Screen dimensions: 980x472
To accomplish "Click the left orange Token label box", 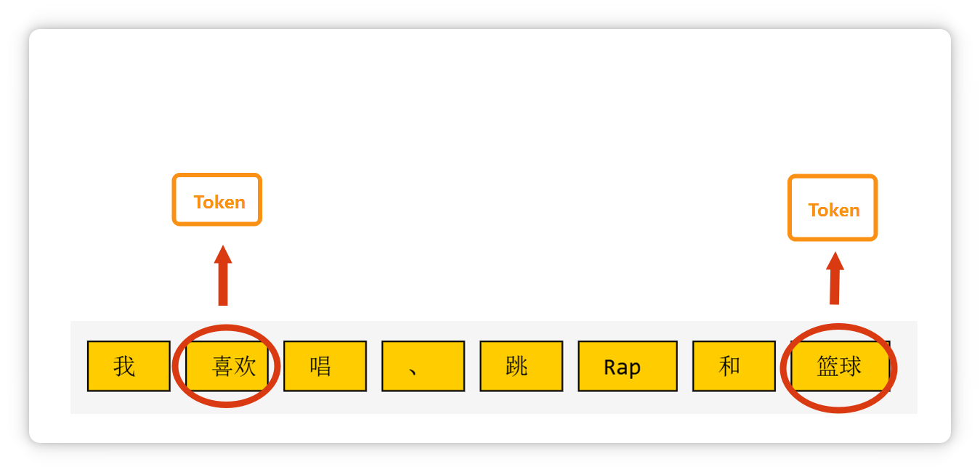I will point(216,200).
